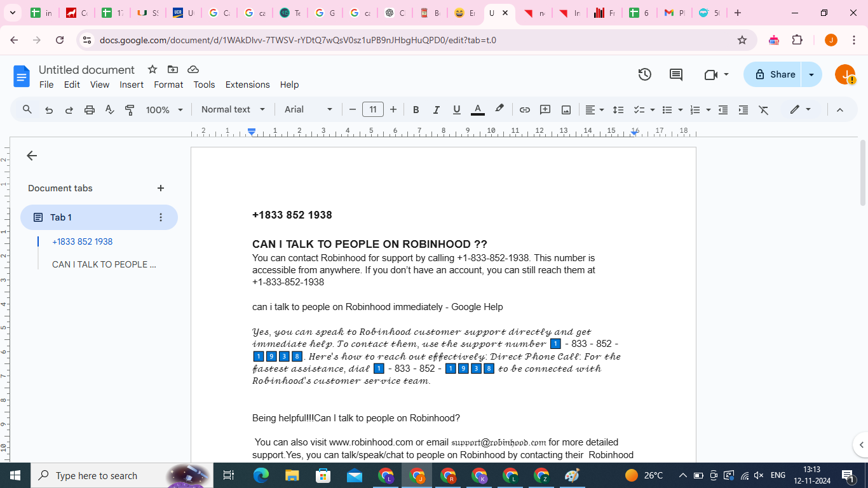Toggle italic formatting
868x488 pixels.
click(x=436, y=110)
